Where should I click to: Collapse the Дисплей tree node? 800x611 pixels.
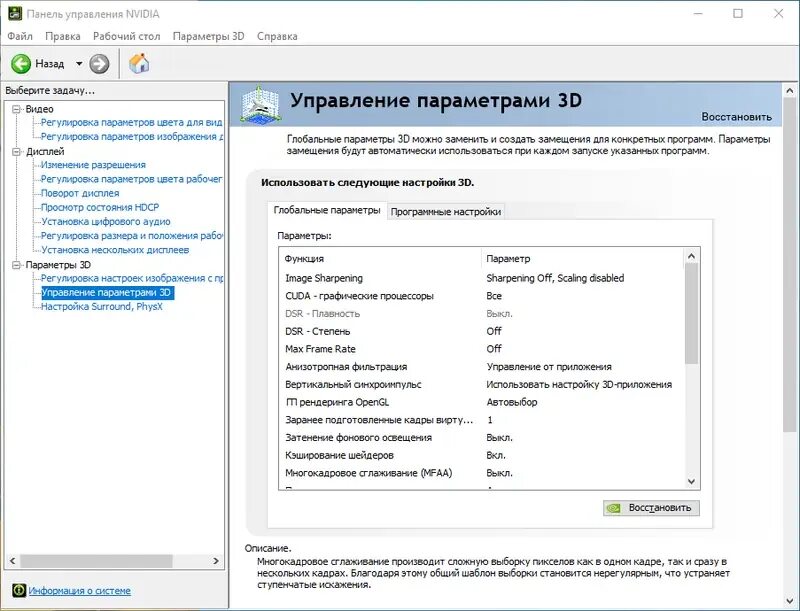click(16, 151)
